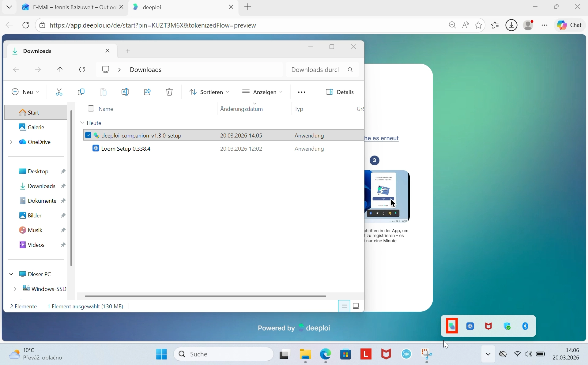Click the Copy icon in Explorer toolbar
This screenshot has width=588, height=365.
click(x=81, y=92)
